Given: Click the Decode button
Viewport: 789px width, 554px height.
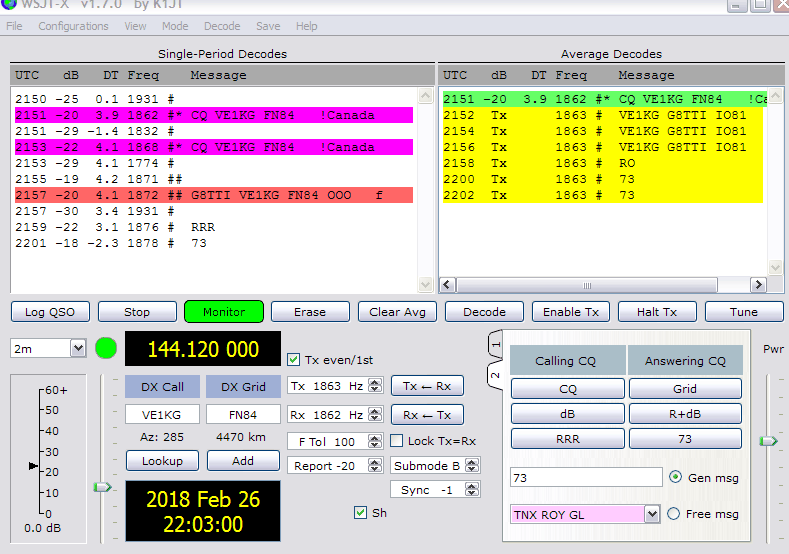Looking at the screenshot, I should [484, 312].
